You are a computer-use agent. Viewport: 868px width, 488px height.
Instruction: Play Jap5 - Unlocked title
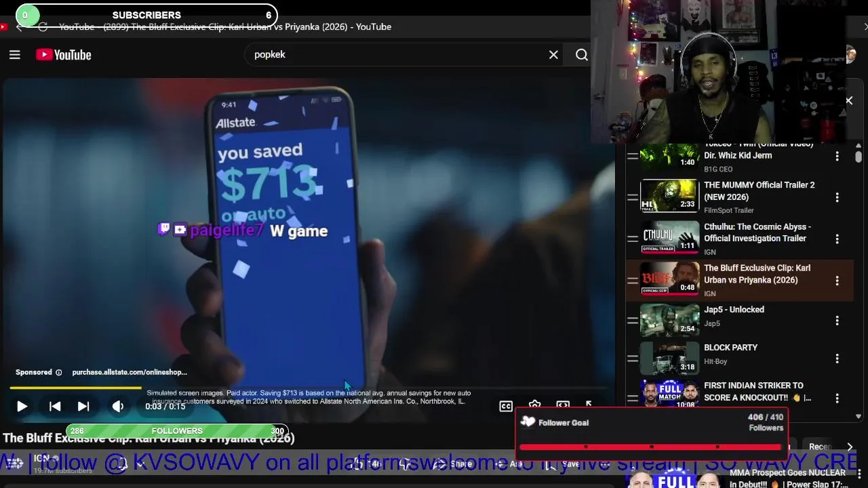(x=734, y=310)
